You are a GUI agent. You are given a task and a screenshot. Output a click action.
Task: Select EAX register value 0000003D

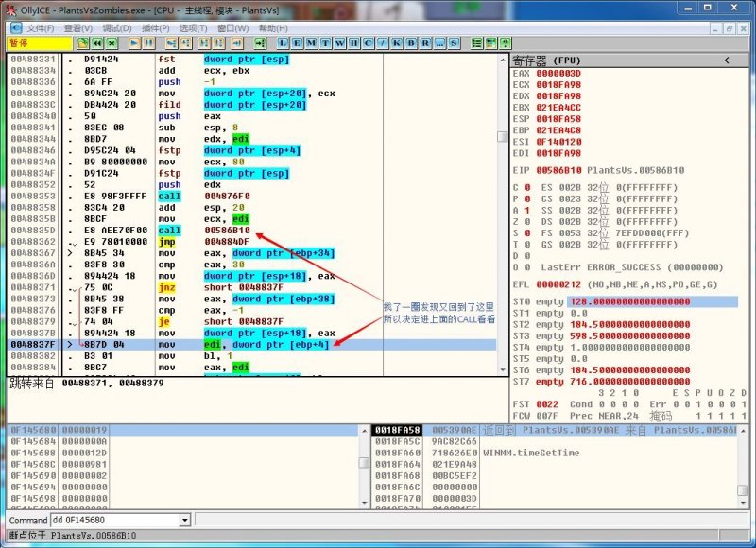558,74
